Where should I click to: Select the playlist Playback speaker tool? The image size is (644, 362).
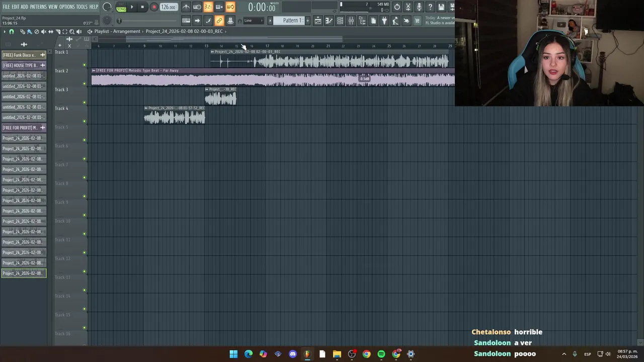(x=79, y=32)
